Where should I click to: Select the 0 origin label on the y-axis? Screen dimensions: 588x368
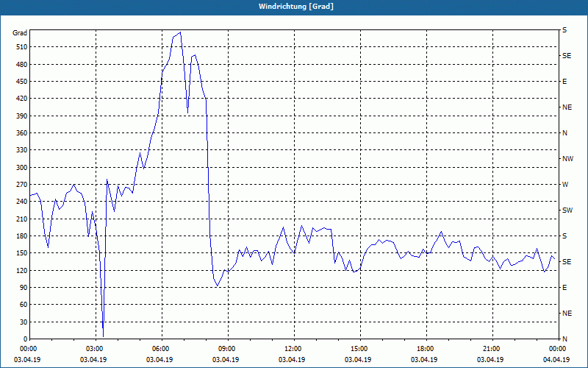click(x=25, y=339)
